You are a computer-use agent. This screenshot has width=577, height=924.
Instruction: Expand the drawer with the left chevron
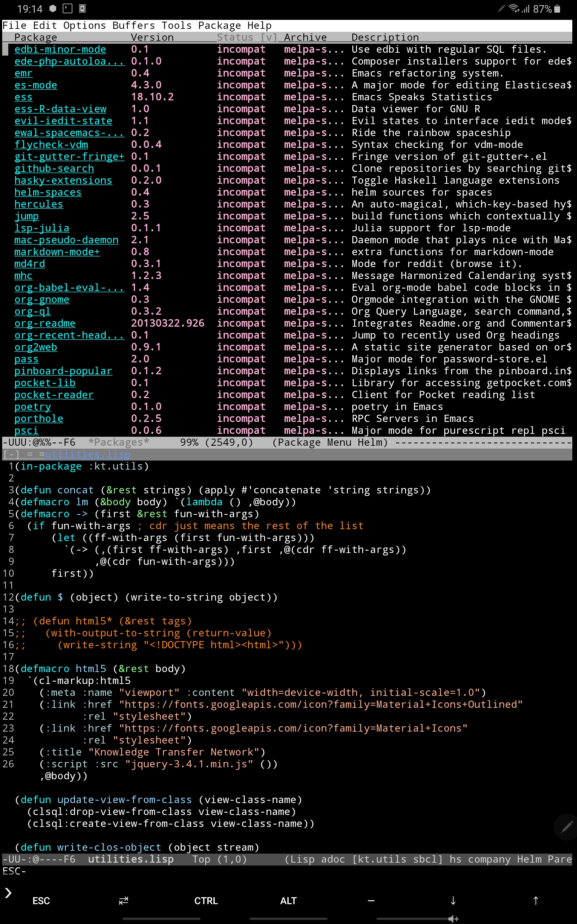click(8, 893)
